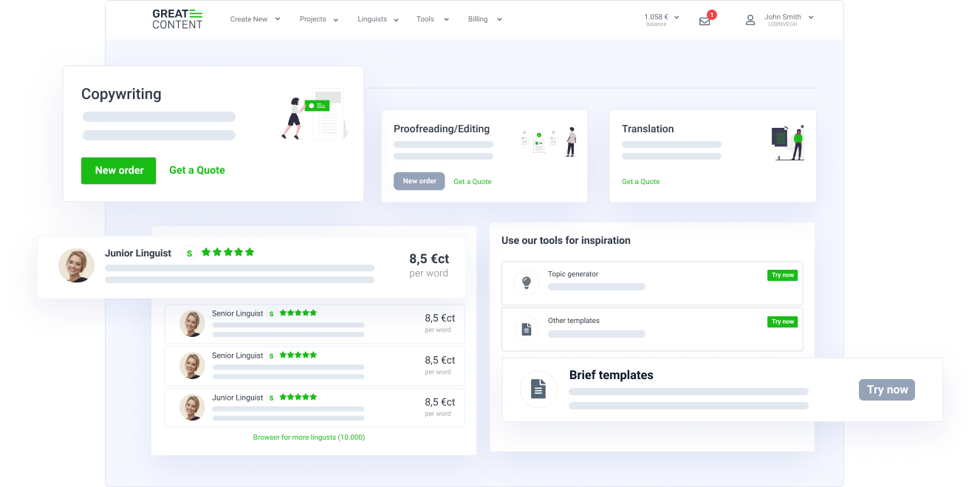Screen dimensions: 980x487
Task: Click the Copywriting card illustration
Action: pos(315,115)
